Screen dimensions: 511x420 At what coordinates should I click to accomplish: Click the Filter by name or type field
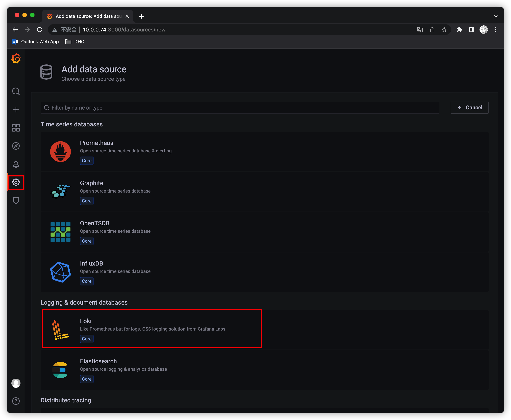[240, 108]
